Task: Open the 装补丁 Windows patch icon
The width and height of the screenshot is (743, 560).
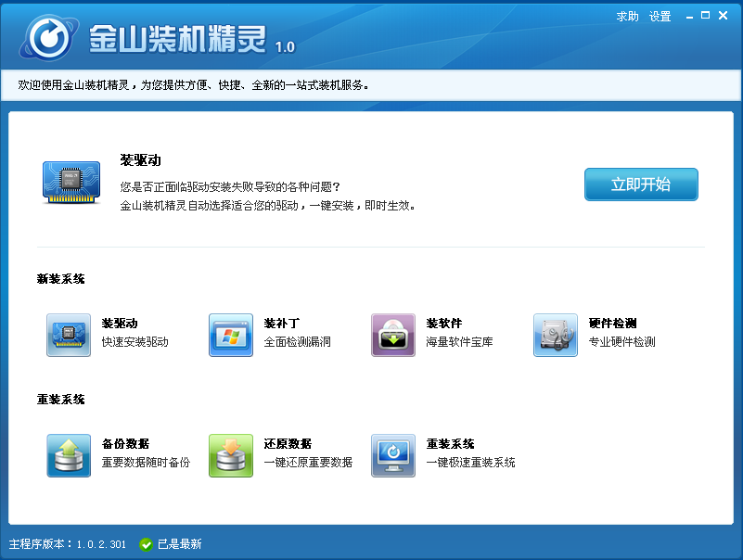Action: [231, 335]
